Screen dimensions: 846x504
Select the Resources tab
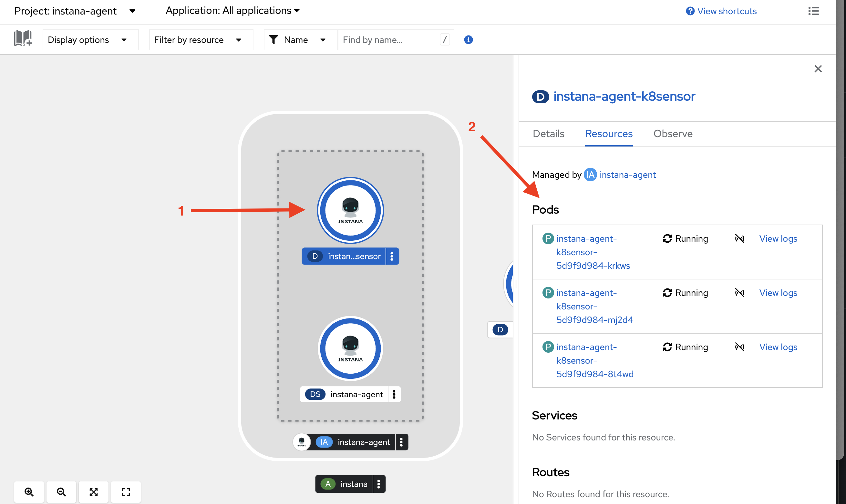[x=609, y=134]
